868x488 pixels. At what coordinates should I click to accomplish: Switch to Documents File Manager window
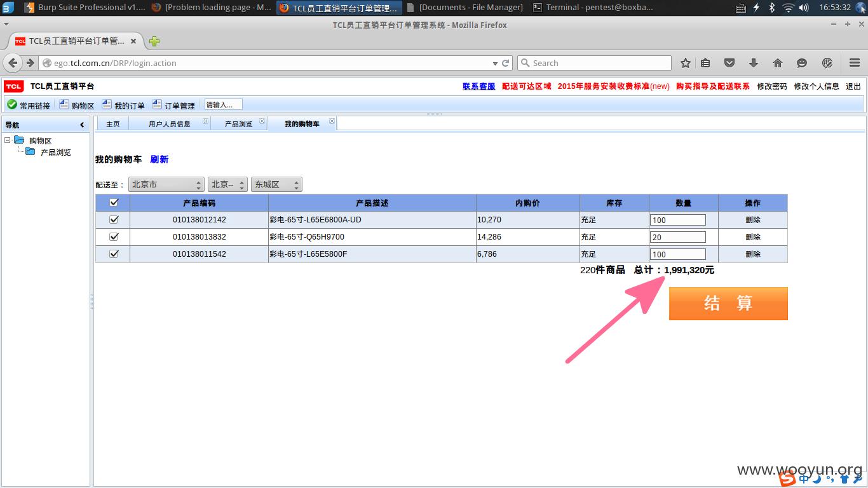click(465, 8)
